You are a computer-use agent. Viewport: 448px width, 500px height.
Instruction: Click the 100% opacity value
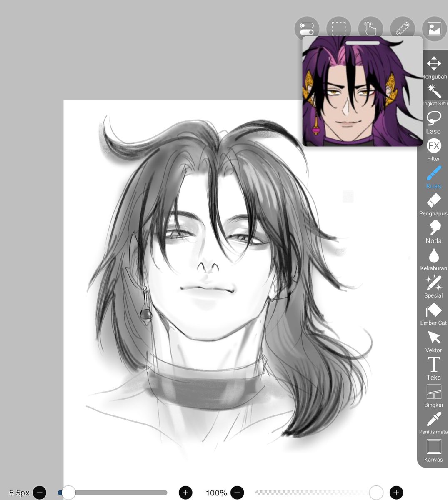tap(216, 493)
